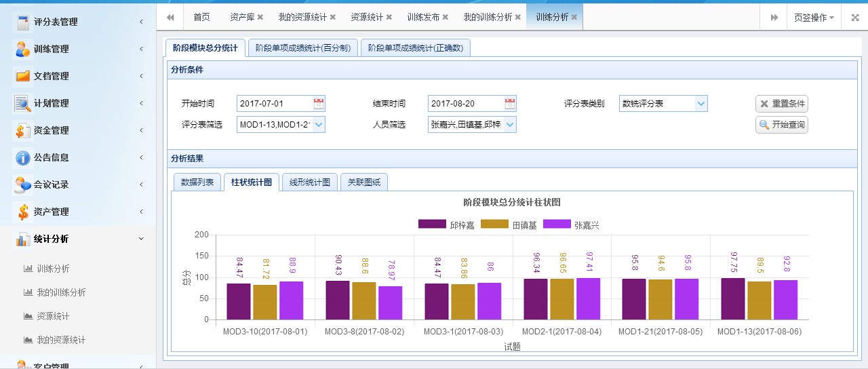
Task: Switch to the 线形统计图 tab
Action: click(310, 182)
